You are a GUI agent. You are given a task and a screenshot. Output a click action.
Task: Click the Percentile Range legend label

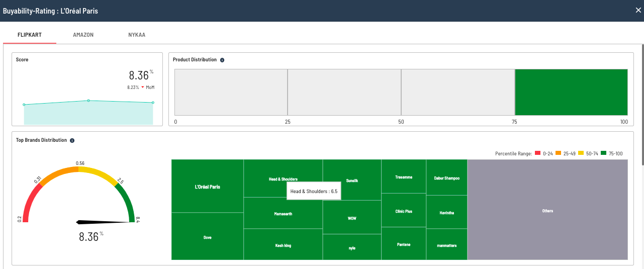[514, 153]
